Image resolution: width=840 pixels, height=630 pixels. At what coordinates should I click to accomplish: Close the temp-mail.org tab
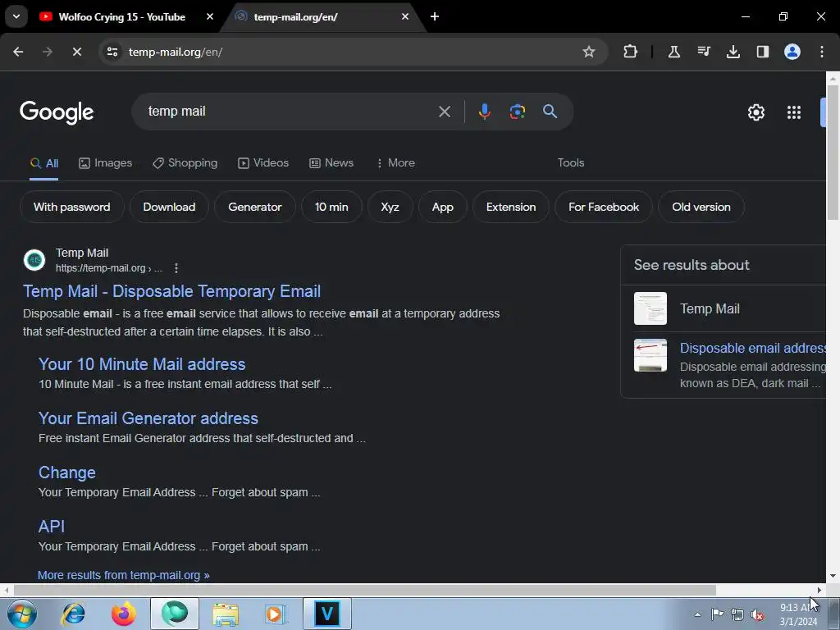pos(405,16)
